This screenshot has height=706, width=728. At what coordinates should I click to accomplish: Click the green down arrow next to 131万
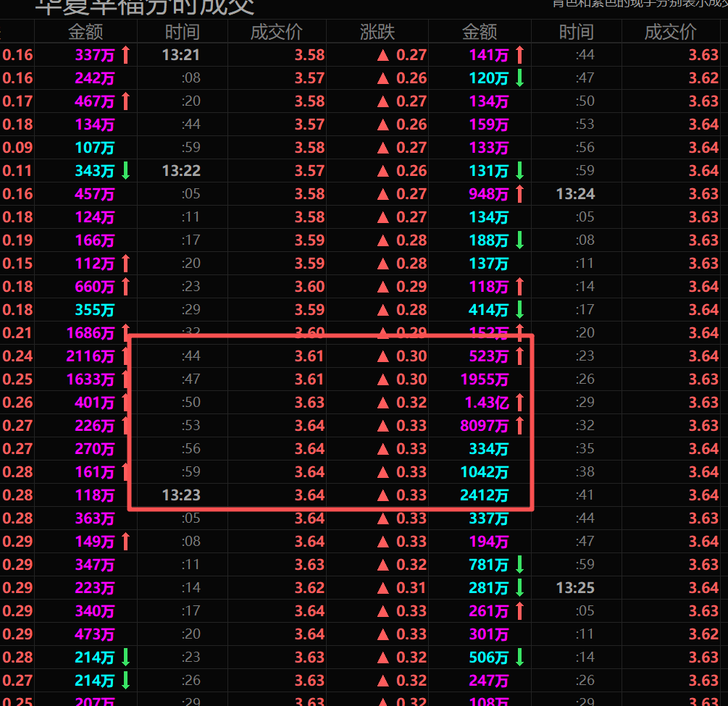(x=520, y=171)
